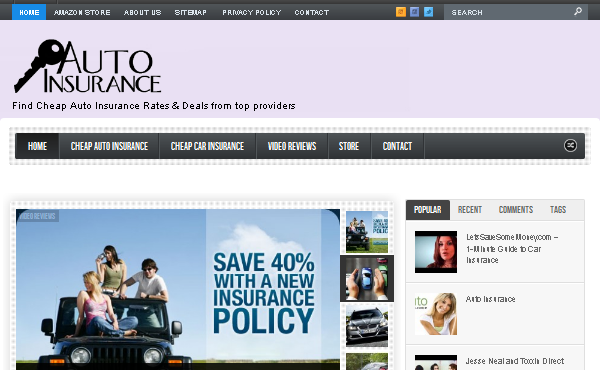Click the orange RSS feed icon
This screenshot has width=600, height=370.
(401, 12)
